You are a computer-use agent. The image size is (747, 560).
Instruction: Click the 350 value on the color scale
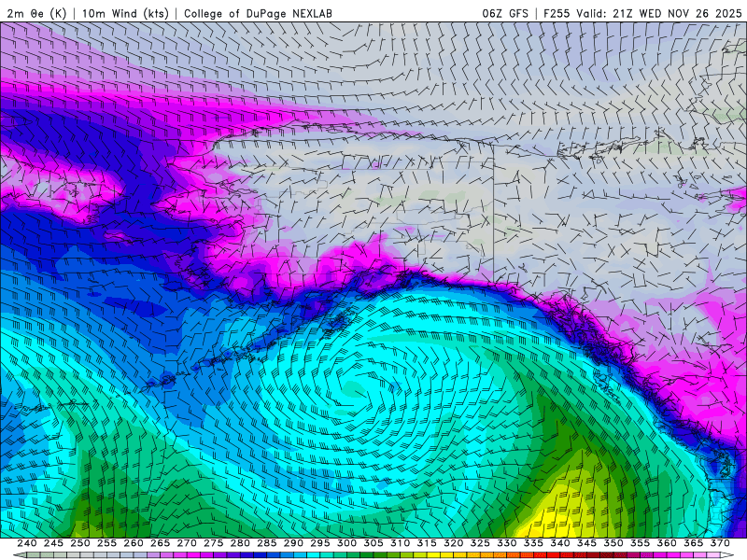614,543
